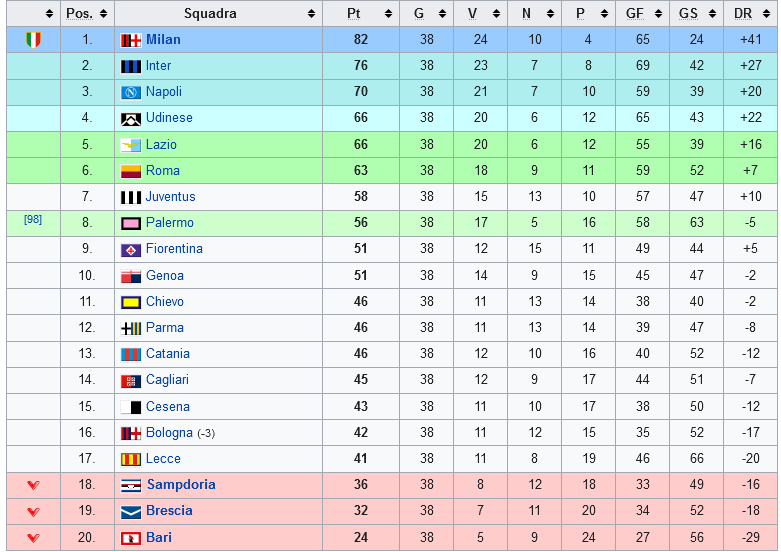
Task: Sort table by Pt column arrows
Action: (x=389, y=14)
